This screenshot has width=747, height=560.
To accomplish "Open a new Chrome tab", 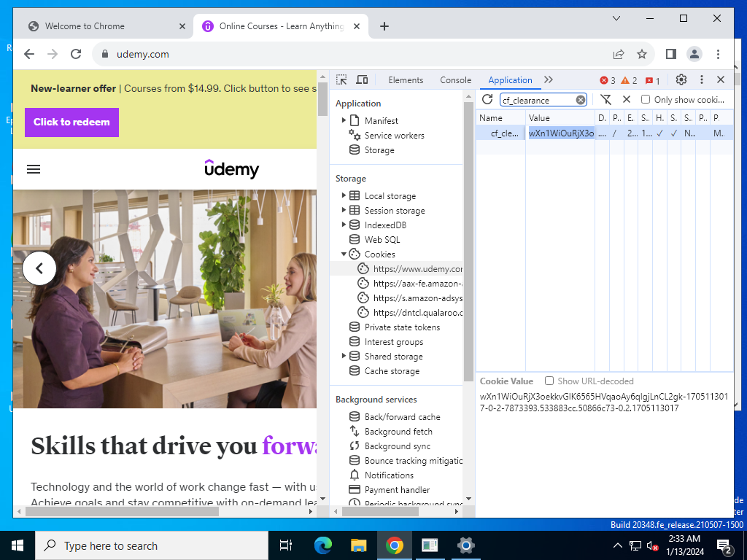I will pyautogui.click(x=384, y=26).
